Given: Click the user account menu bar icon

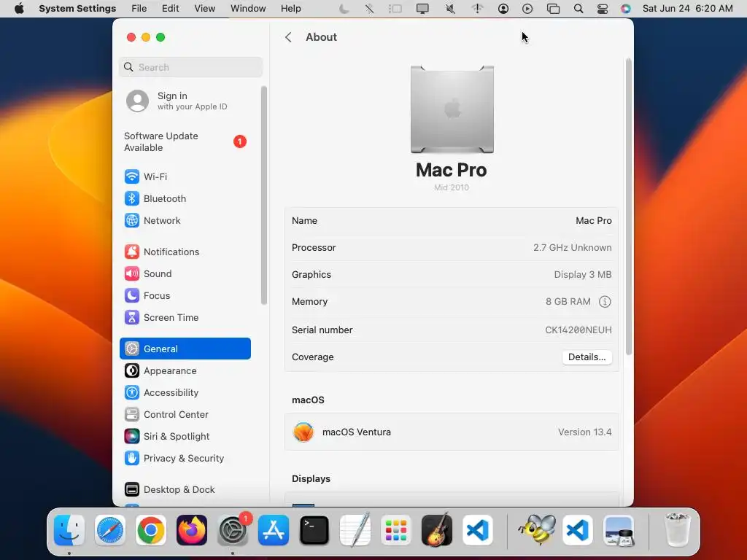Looking at the screenshot, I should pos(503,9).
